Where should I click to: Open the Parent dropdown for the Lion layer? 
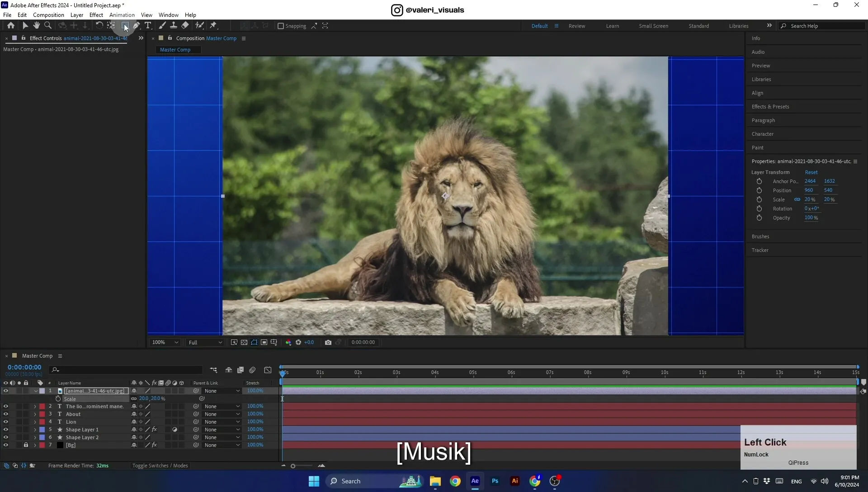222,422
